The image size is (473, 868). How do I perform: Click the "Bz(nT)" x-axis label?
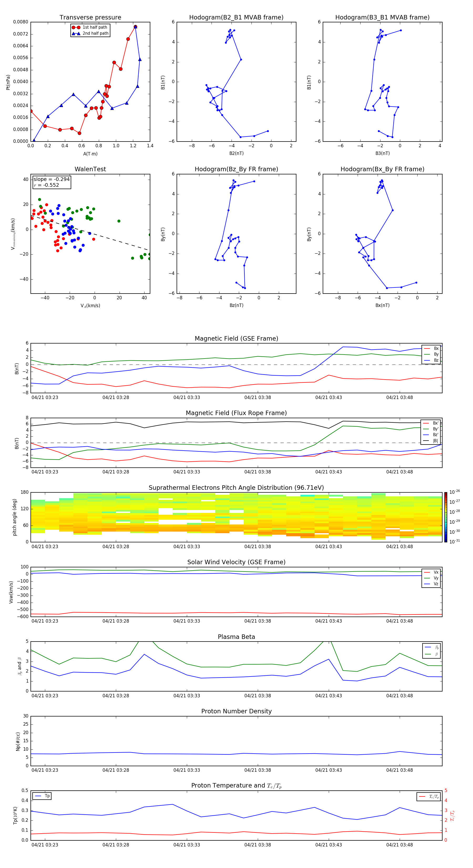236,305
